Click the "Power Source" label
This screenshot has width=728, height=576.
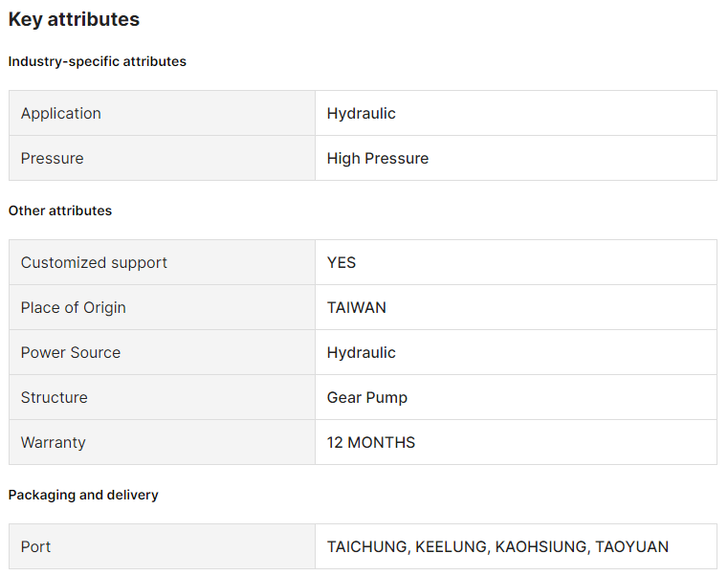70,352
